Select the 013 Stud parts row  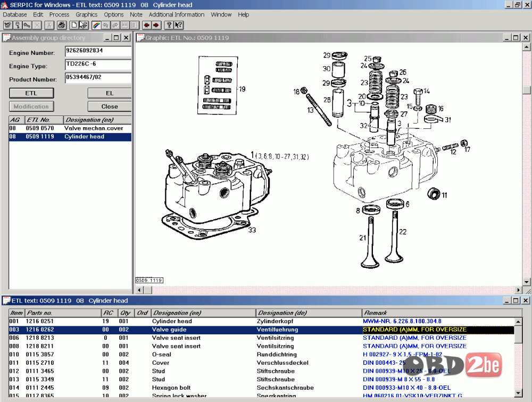coord(261,379)
